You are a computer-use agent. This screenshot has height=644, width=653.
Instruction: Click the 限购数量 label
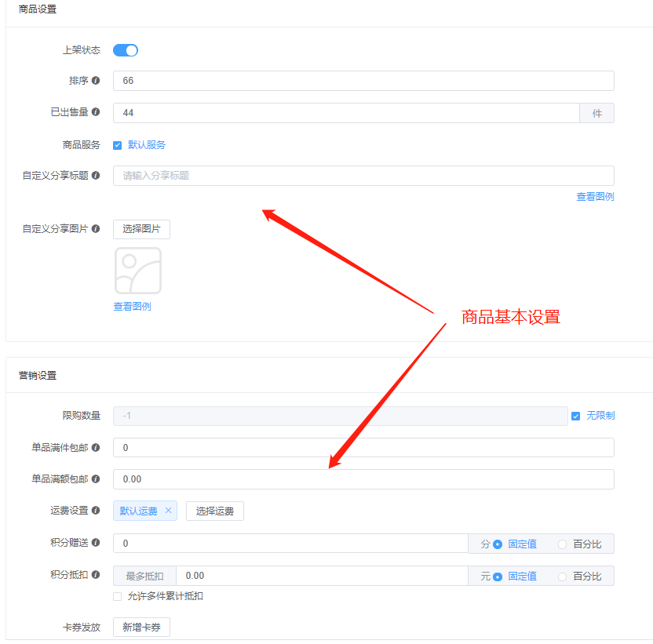(81, 416)
